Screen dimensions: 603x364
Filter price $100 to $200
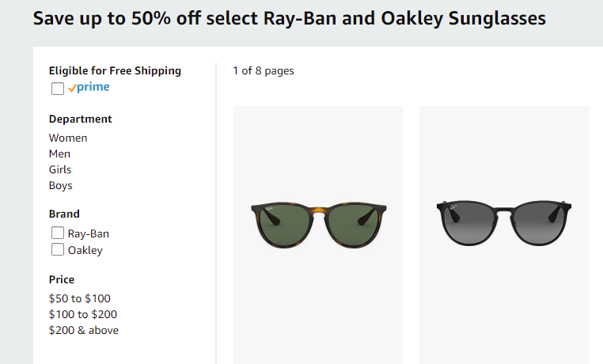tap(82, 314)
